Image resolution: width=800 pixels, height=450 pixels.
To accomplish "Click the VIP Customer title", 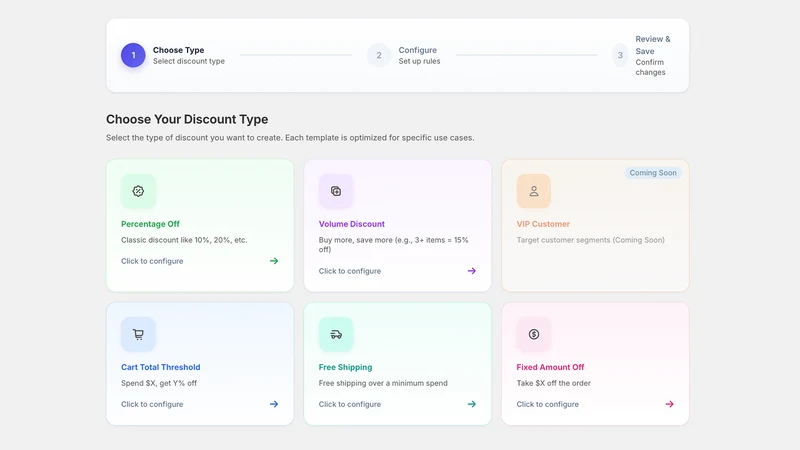I will pyautogui.click(x=543, y=224).
